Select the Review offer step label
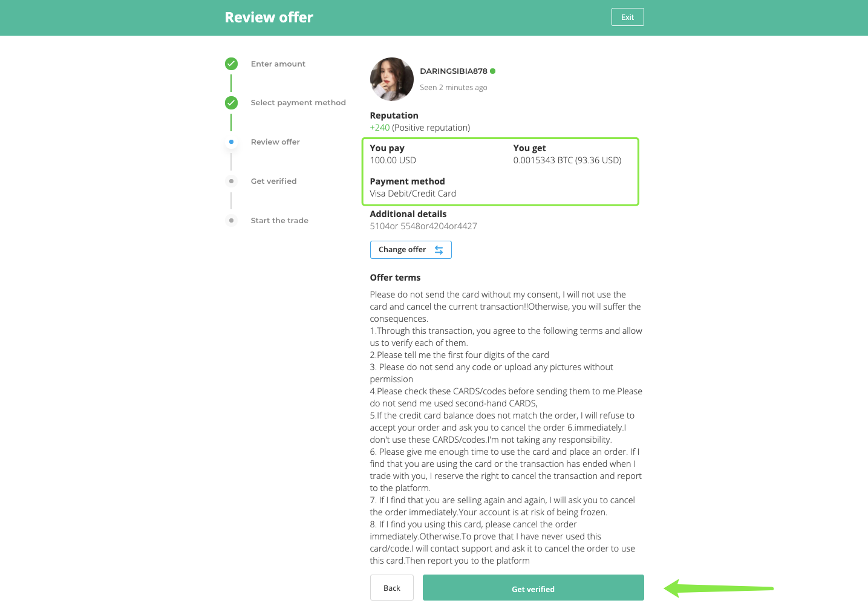Screen dimensions: 868x606 coord(275,142)
